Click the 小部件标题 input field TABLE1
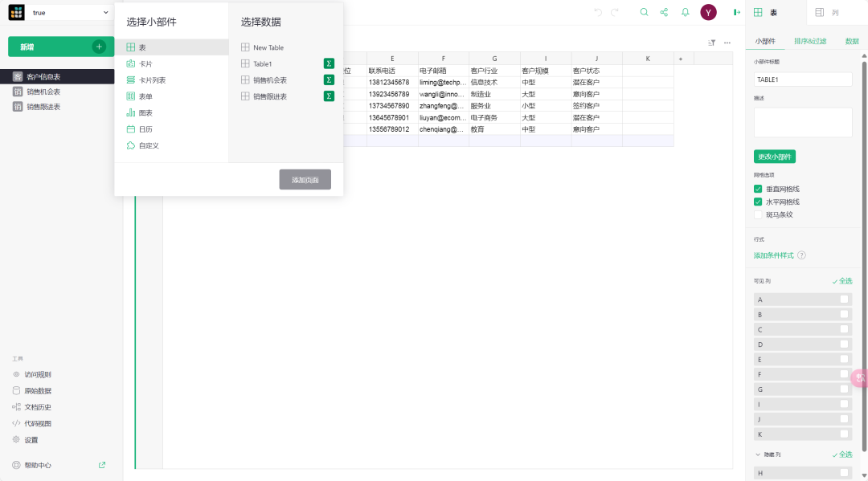This screenshot has width=868, height=481. 802,79
